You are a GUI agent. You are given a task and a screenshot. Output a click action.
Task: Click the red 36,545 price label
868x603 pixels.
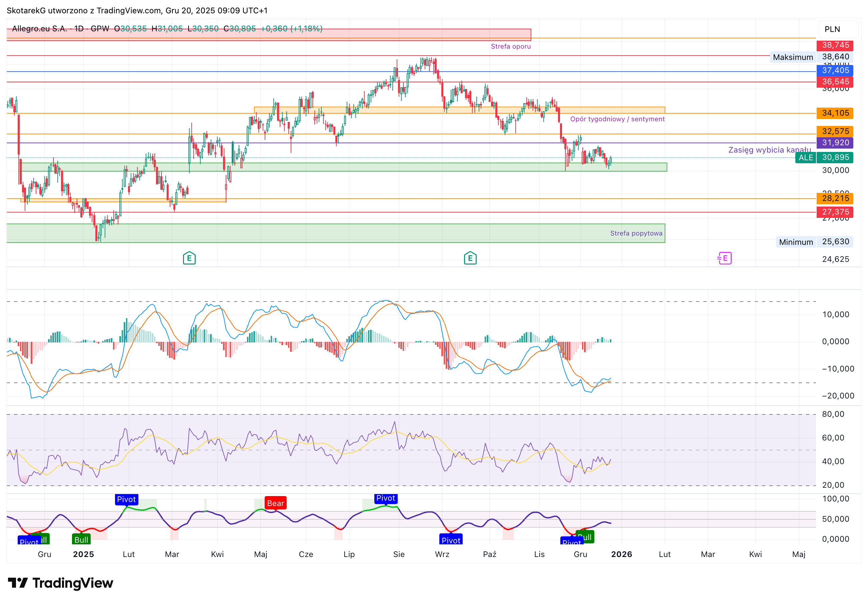pos(835,82)
